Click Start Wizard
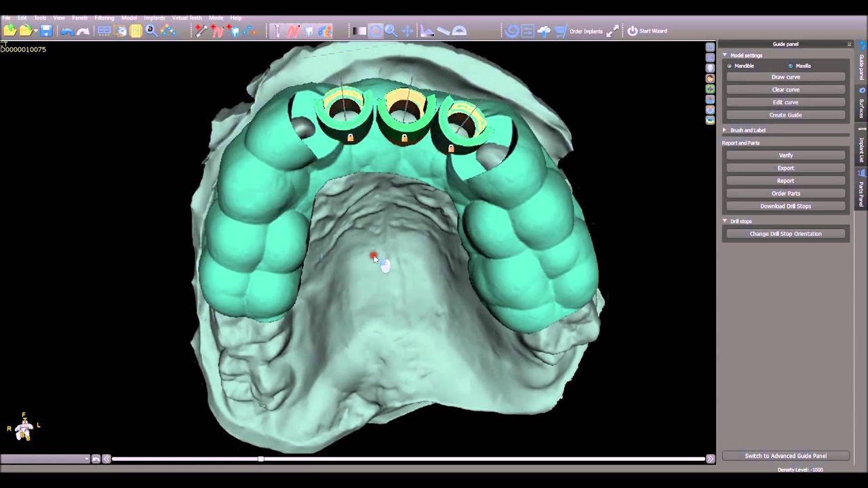868x488 pixels. tap(648, 31)
